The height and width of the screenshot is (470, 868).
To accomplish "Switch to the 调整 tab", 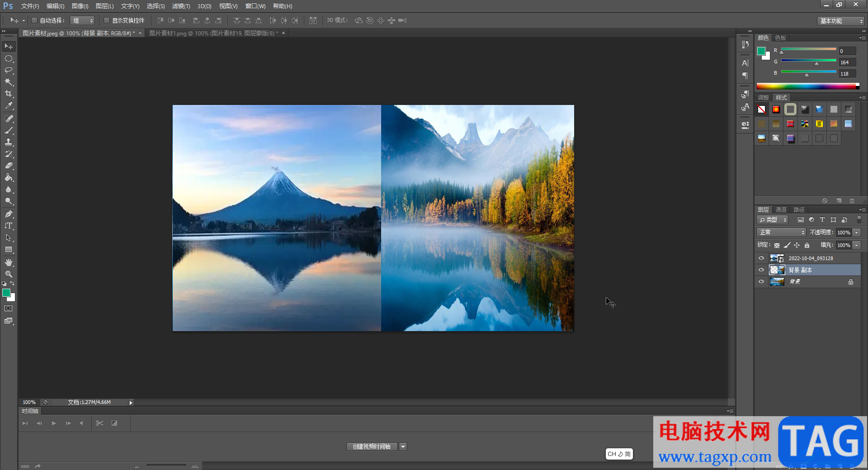I will click(763, 97).
